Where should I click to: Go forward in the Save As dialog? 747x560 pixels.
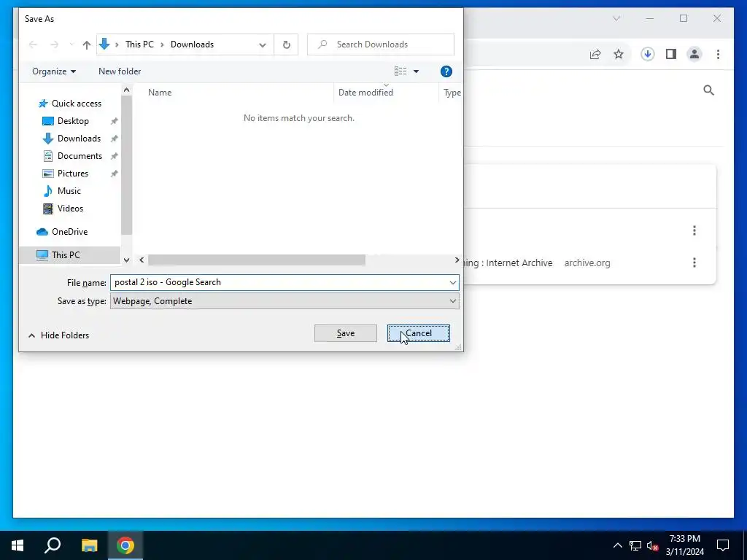(54, 44)
